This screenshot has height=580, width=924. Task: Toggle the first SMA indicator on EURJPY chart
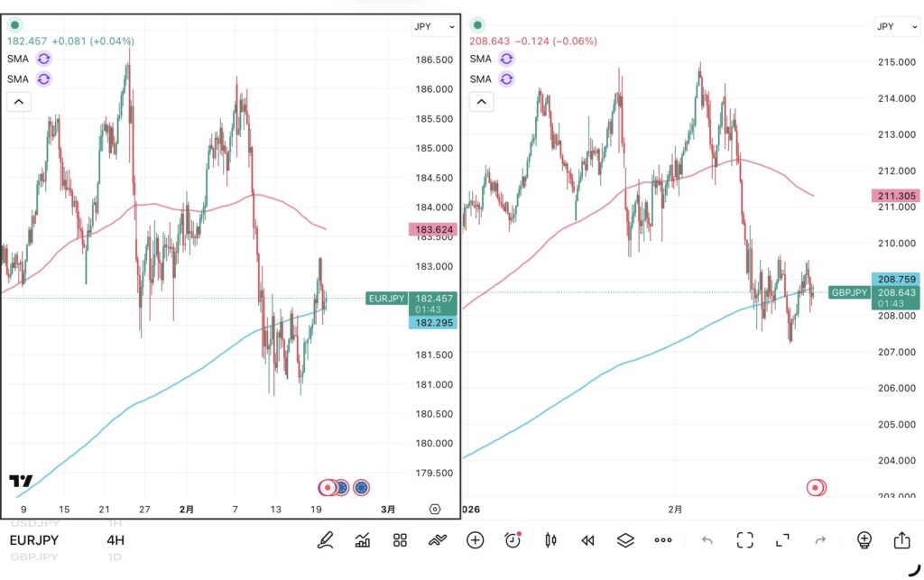coord(44,59)
